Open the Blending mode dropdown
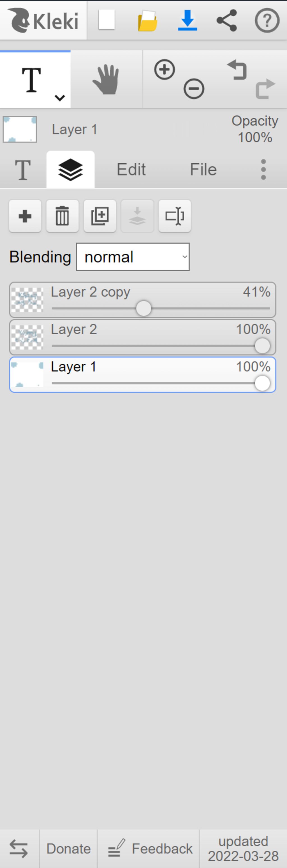 pos(133,257)
